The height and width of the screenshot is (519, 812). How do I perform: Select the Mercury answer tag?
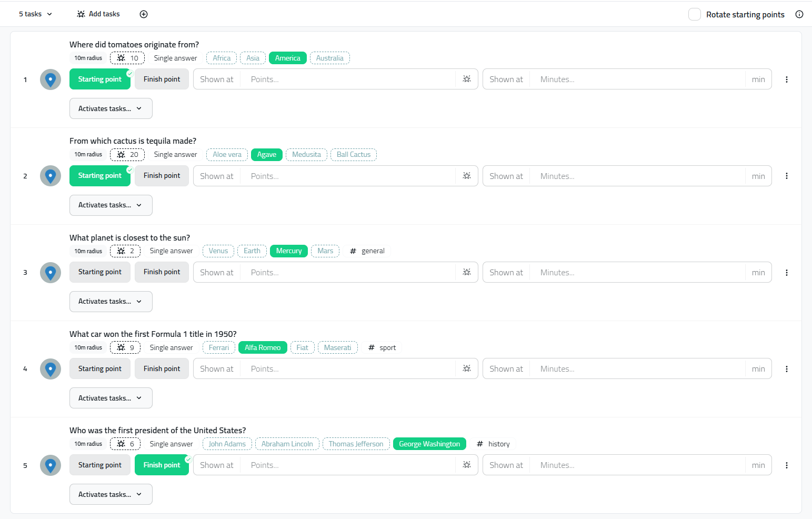click(288, 251)
